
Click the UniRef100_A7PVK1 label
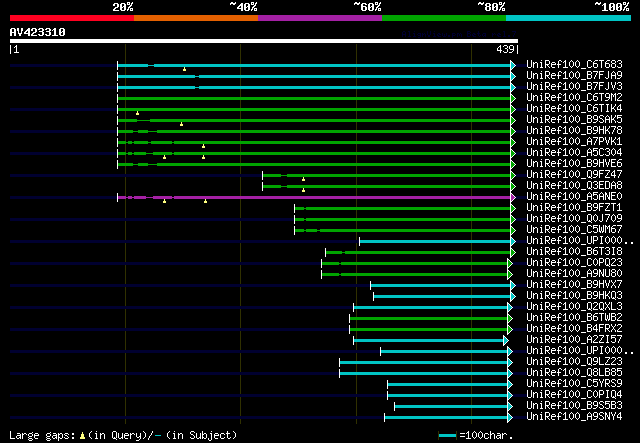tap(574, 142)
